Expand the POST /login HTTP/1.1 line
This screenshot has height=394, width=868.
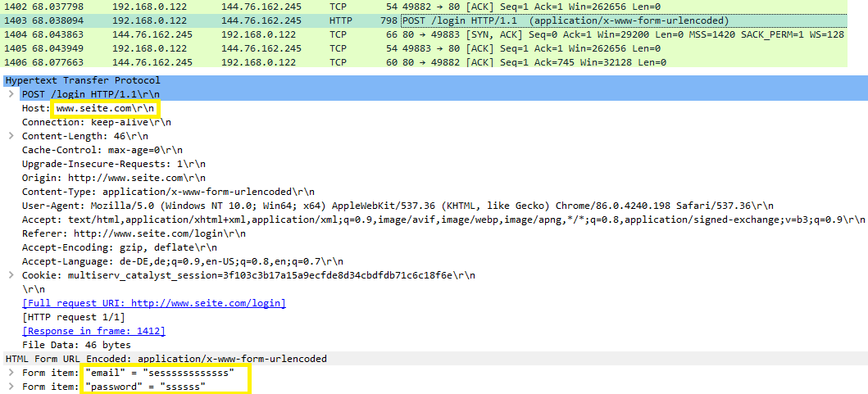pos(11,94)
